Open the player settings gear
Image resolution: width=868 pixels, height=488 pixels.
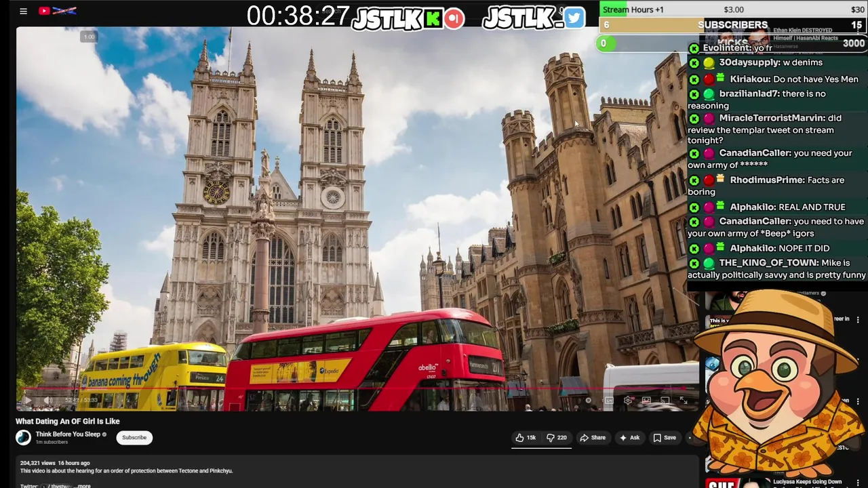tap(628, 401)
